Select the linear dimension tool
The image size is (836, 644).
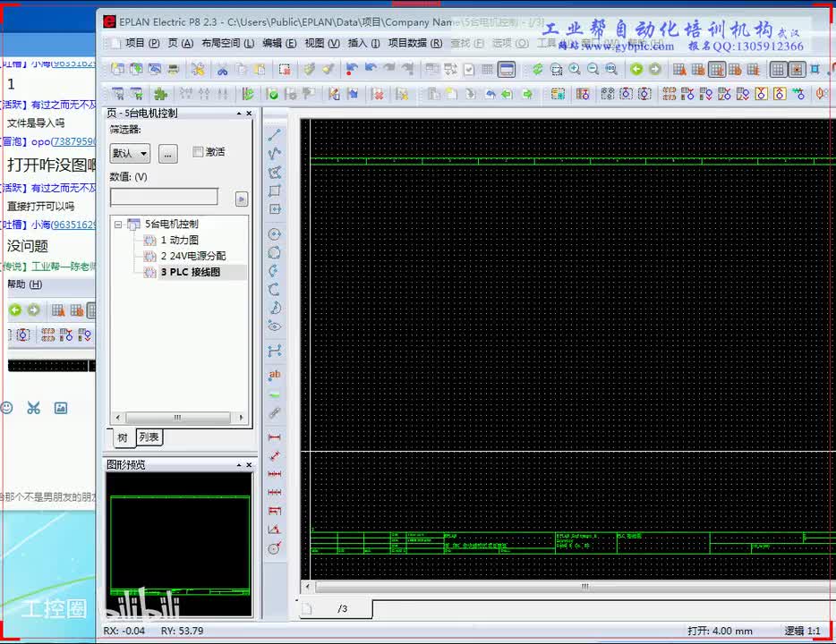coord(275,436)
